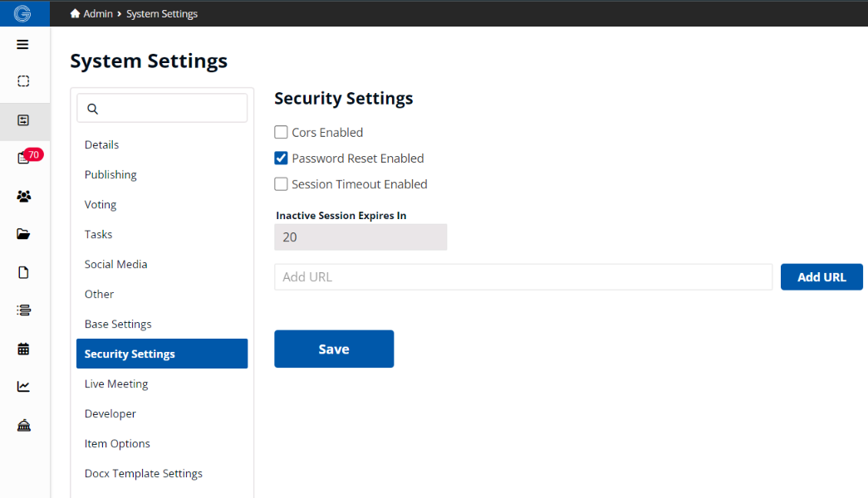Click the Save button
The image size is (868, 498).
[x=334, y=349]
